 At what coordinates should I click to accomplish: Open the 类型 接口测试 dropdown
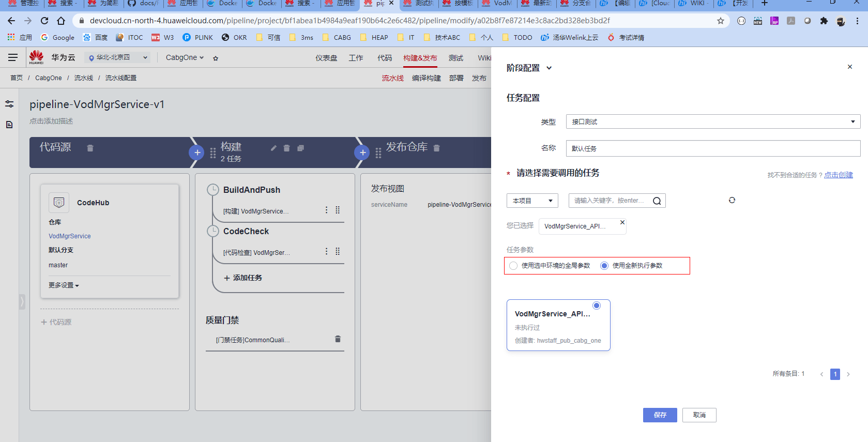tap(713, 121)
